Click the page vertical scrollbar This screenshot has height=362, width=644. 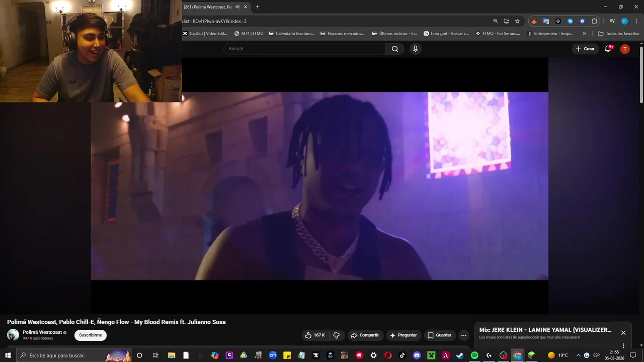click(641, 75)
